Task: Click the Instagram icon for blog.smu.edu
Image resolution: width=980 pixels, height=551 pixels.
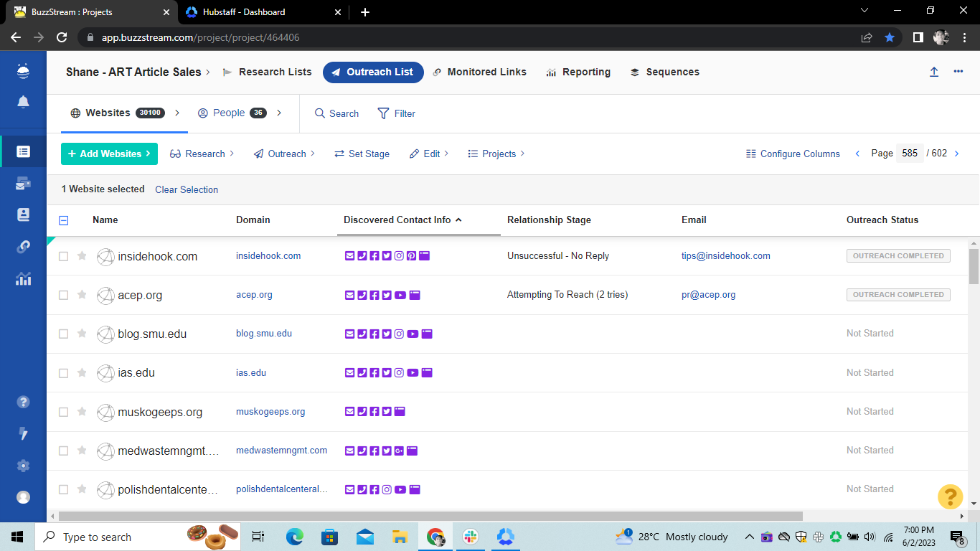Action: [399, 334]
